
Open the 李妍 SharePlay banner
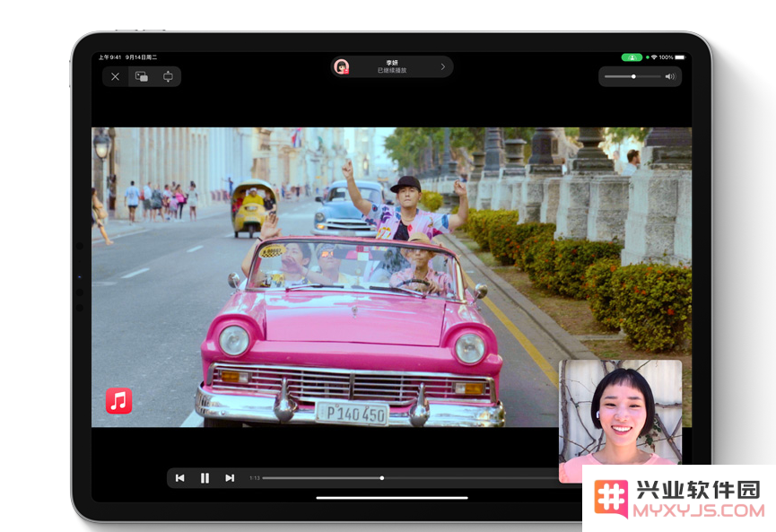coord(391,66)
